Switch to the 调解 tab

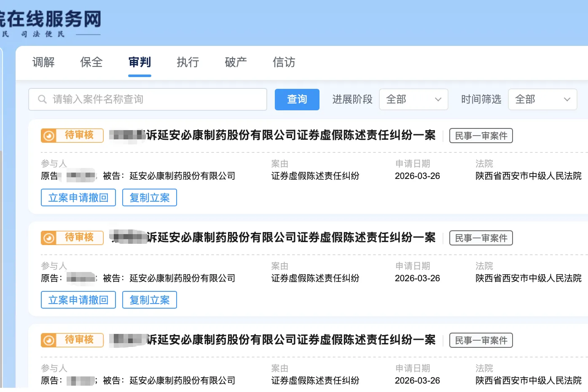[43, 62]
